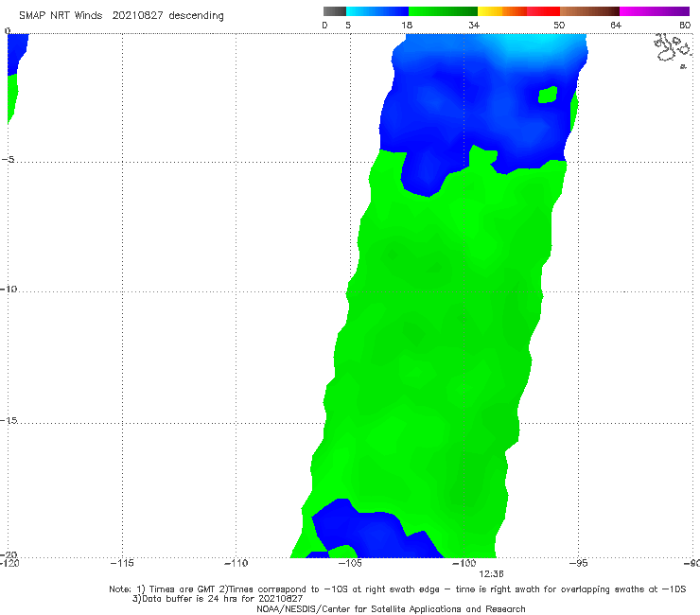This screenshot has width=700, height=615.
Task: Click the red segment of color bar
Action: [543, 11]
